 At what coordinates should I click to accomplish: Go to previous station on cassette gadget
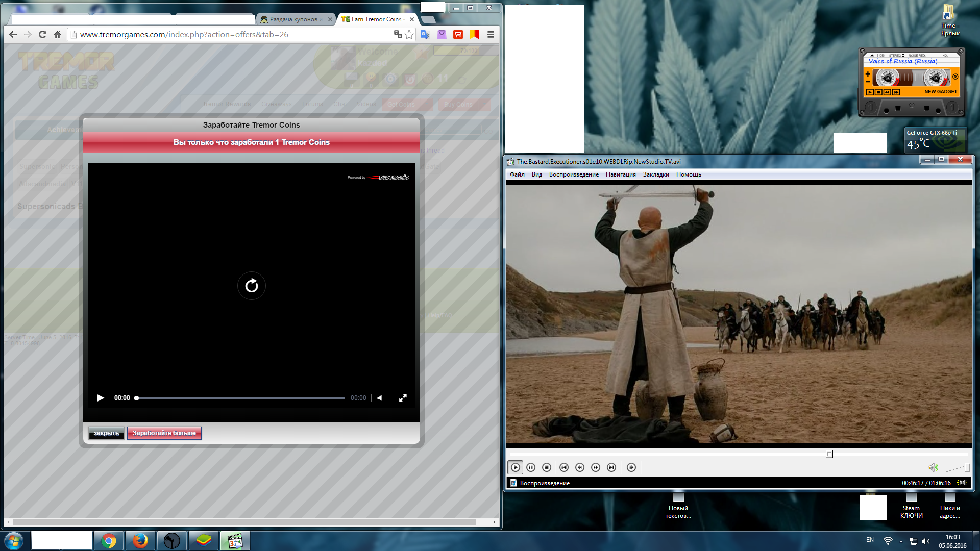click(x=887, y=92)
